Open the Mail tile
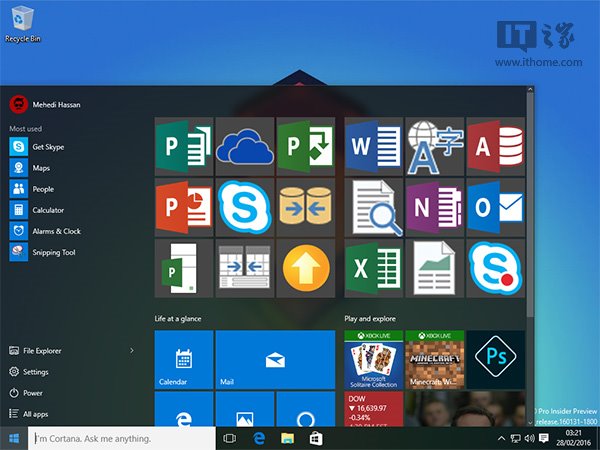Image resolution: width=600 pixels, height=450 pixels. [276, 360]
